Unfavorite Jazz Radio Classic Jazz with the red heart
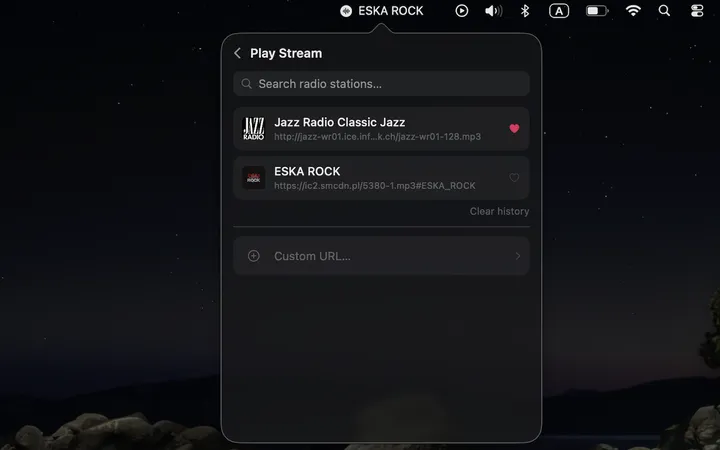 coord(514,129)
